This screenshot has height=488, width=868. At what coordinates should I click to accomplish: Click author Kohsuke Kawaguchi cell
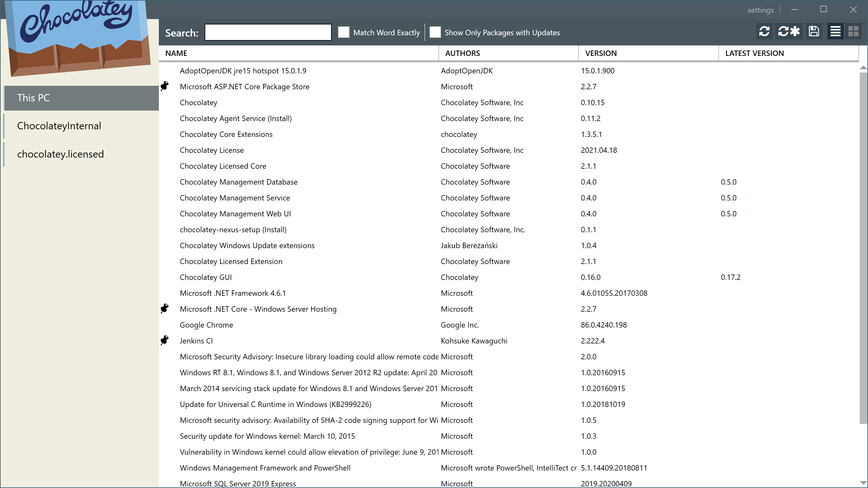474,341
